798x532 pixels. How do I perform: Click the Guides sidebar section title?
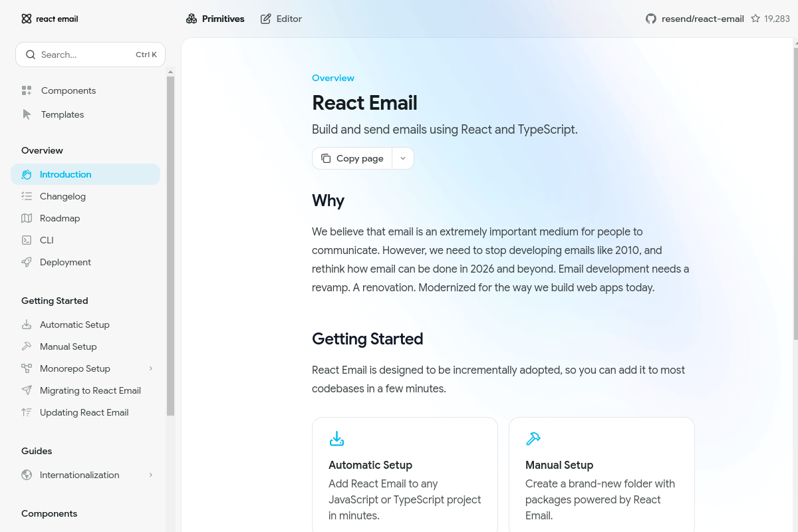(37, 451)
